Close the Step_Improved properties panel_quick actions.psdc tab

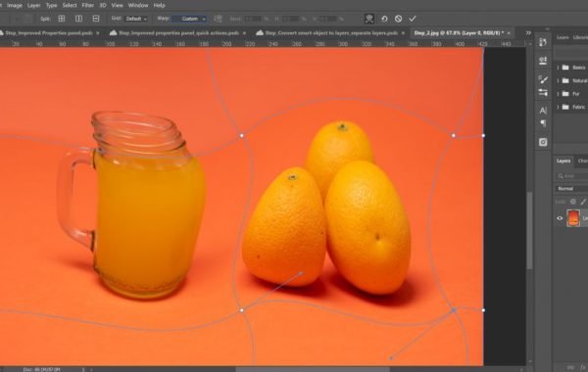tap(244, 33)
